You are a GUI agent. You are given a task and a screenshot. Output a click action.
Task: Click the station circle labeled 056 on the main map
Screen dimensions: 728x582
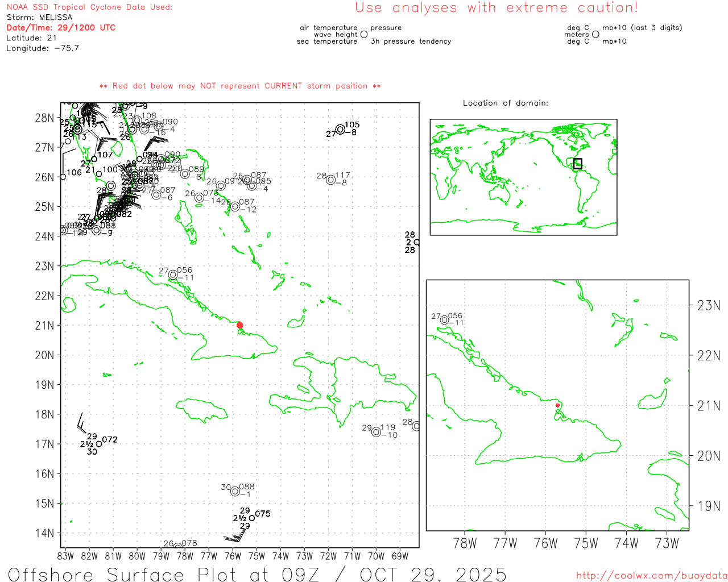173,275
